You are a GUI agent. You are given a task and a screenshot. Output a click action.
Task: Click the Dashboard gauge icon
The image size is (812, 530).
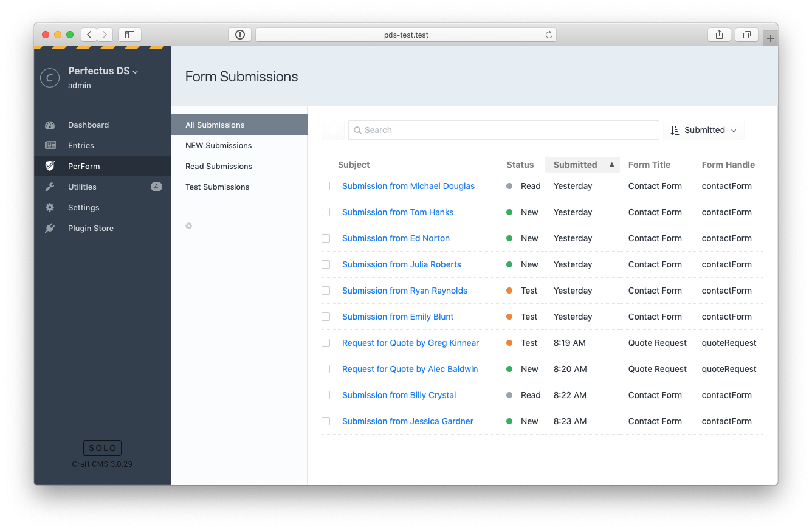coord(50,125)
